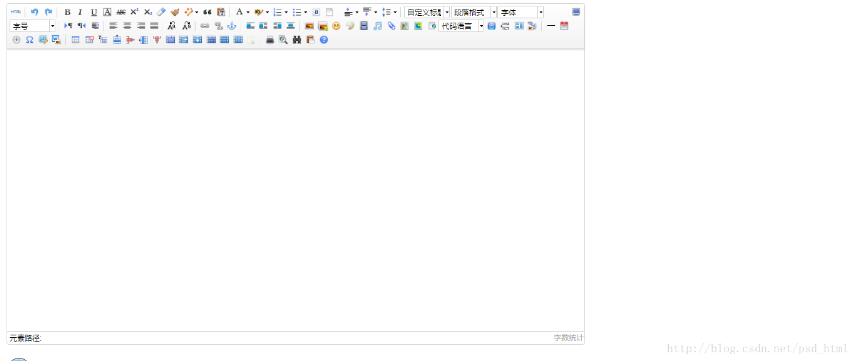The width and height of the screenshot is (862, 364).
Task: Click the 字数统计 word count label
Action: [x=568, y=338]
